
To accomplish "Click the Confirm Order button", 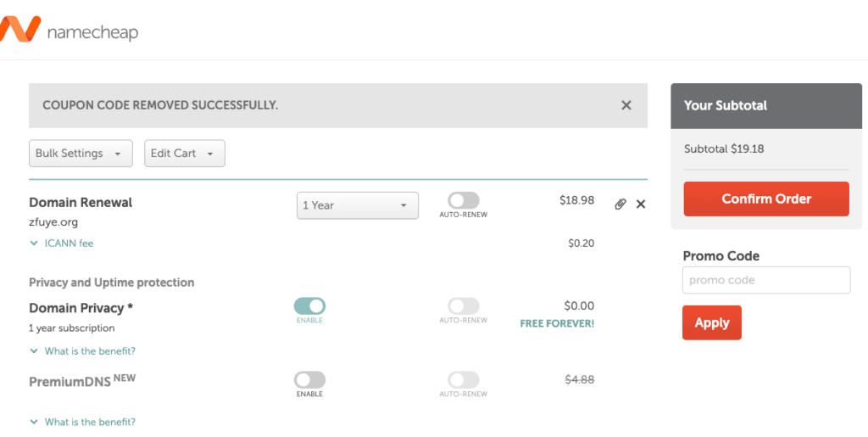I will [x=766, y=199].
